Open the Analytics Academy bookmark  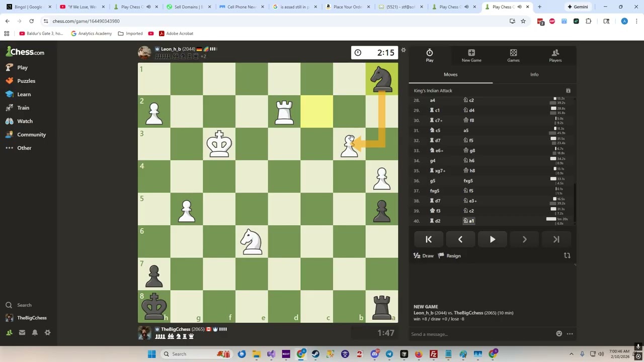91,34
